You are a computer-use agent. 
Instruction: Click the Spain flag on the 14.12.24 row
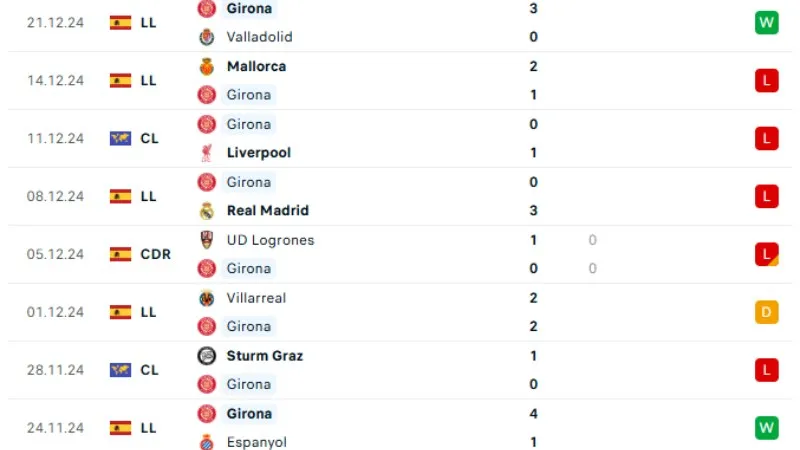coord(120,81)
